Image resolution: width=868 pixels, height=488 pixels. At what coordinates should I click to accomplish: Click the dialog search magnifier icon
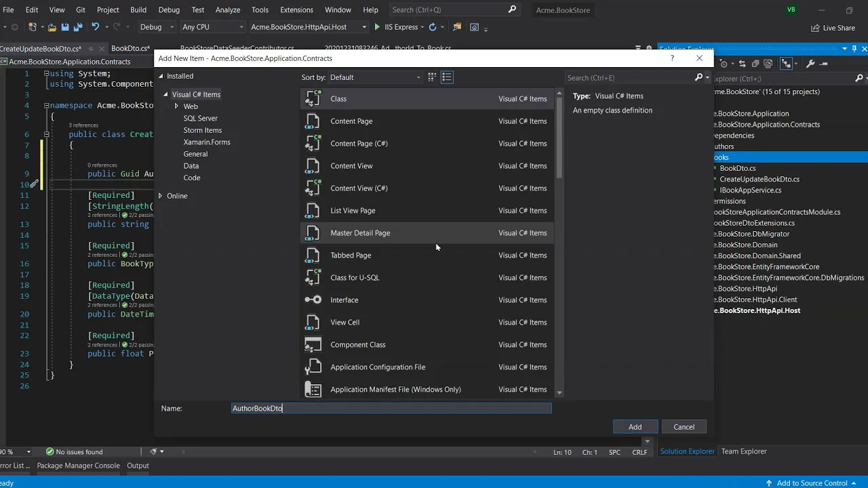[698, 77]
